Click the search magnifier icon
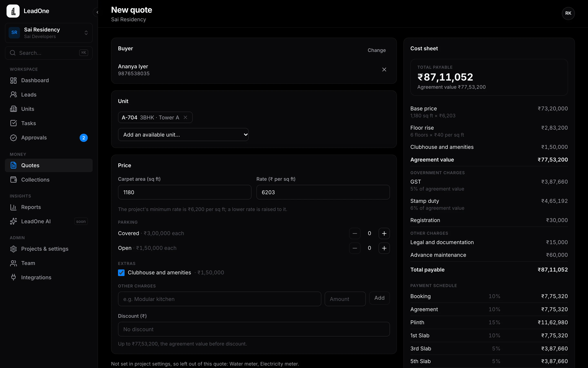 pos(13,53)
